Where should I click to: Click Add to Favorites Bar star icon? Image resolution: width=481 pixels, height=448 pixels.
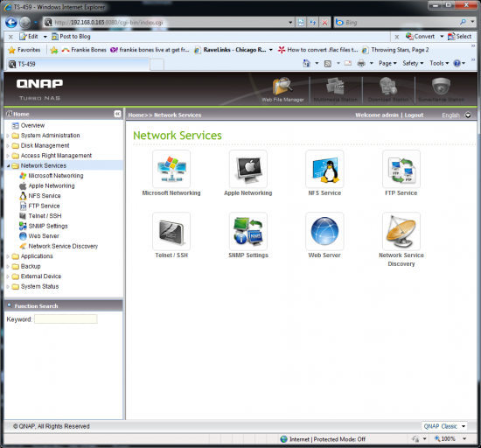(x=54, y=50)
